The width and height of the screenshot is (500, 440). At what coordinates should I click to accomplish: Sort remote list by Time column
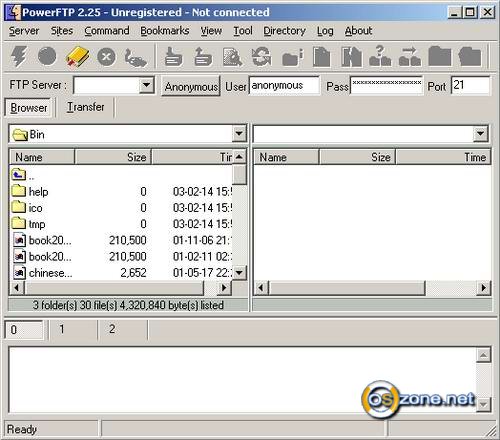coord(443,157)
